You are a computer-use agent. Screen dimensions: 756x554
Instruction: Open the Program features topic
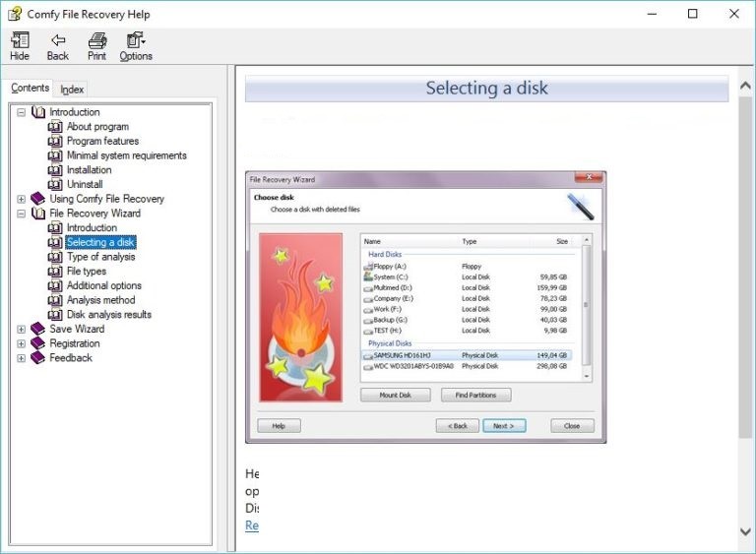click(102, 141)
